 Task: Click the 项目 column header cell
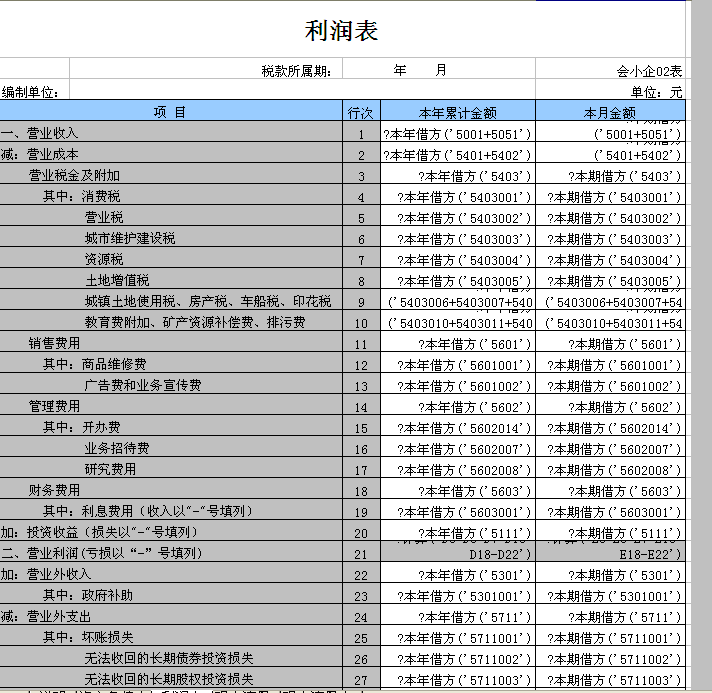[x=170, y=112]
